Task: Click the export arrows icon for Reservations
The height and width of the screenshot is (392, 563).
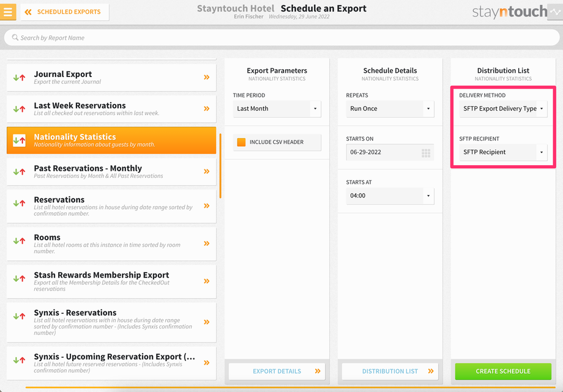Action: 20,203
